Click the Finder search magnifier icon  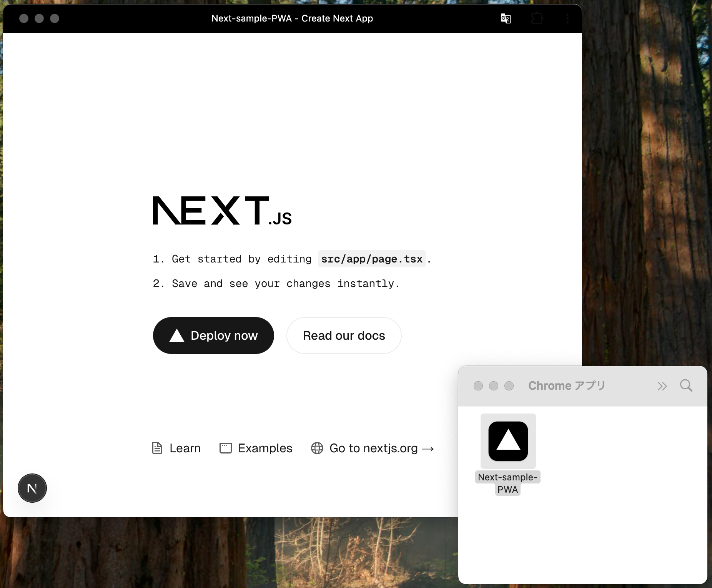(x=686, y=385)
